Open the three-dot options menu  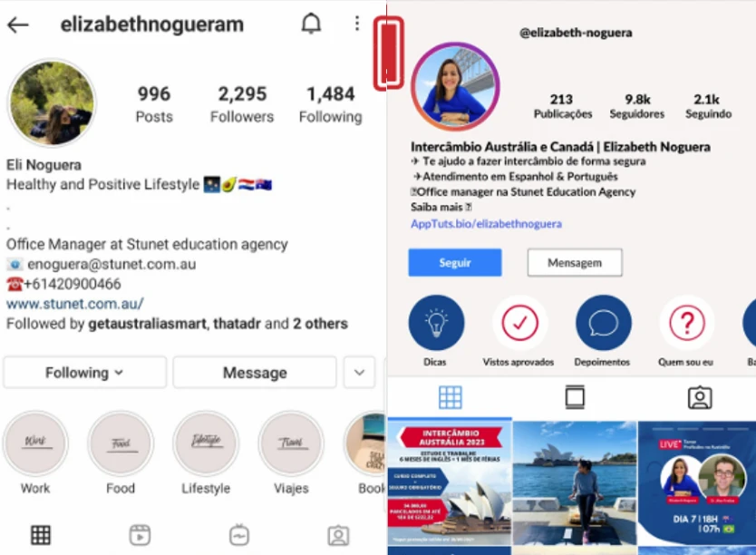tap(357, 24)
